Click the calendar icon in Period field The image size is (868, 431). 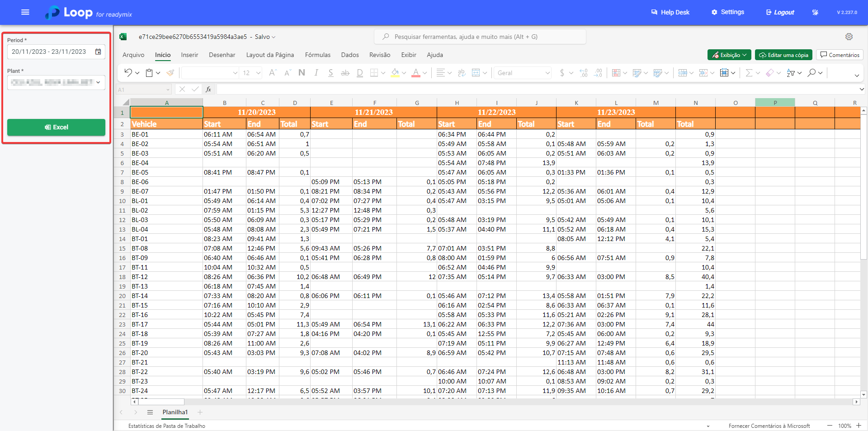98,52
